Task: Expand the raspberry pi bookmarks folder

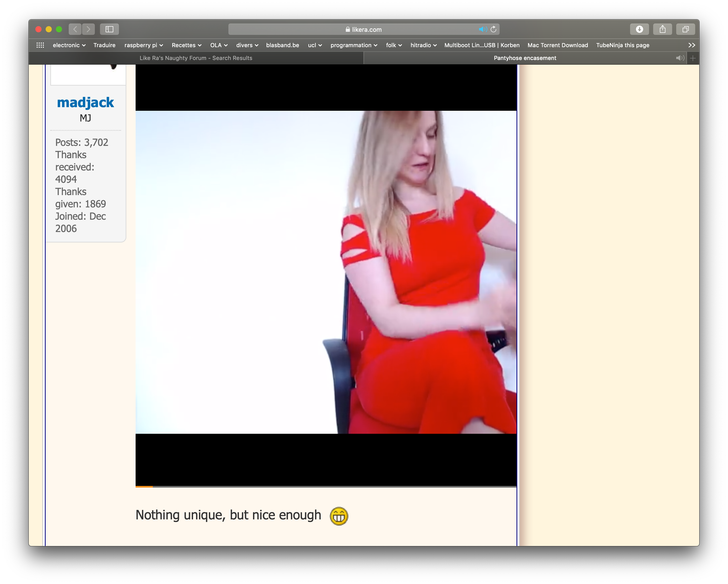Action: coord(144,45)
